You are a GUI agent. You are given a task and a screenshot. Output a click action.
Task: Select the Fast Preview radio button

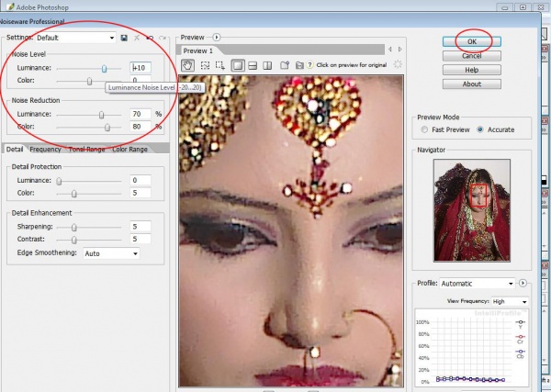(x=424, y=129)
